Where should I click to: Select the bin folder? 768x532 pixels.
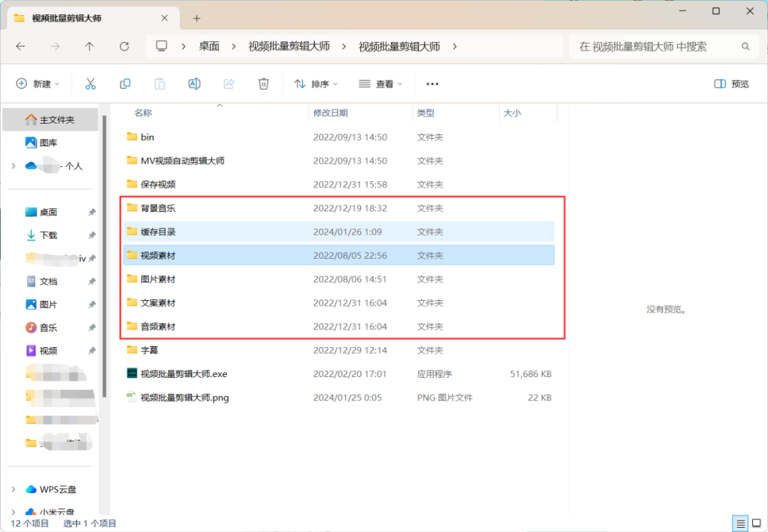(x=338, y=137)
